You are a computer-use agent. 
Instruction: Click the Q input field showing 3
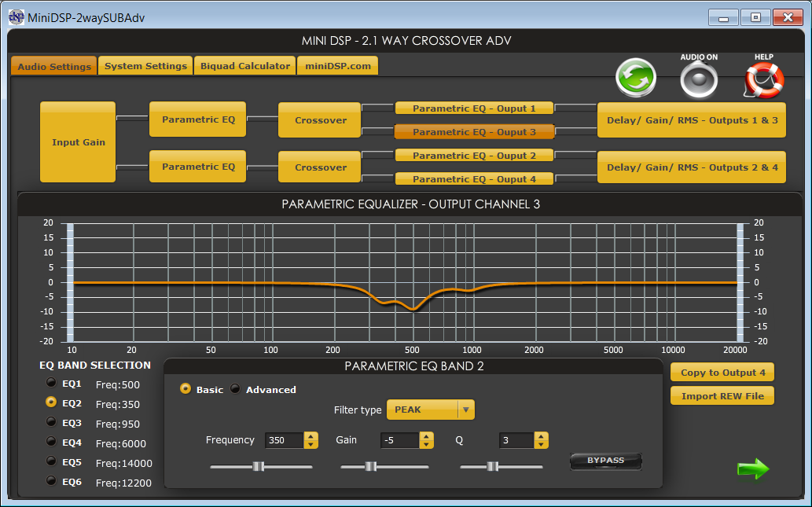[x=516, y=440]
